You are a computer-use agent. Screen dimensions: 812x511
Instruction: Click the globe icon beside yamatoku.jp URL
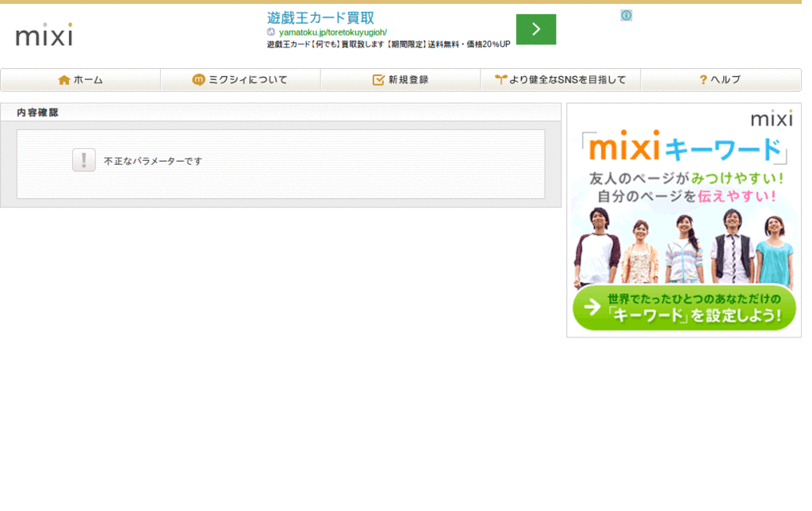point(271,32)
